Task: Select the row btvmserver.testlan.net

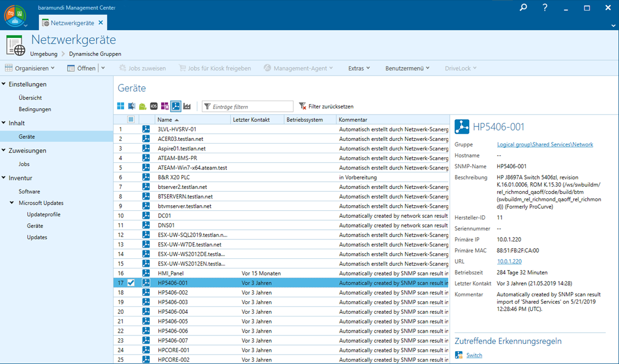Action: 281,206
